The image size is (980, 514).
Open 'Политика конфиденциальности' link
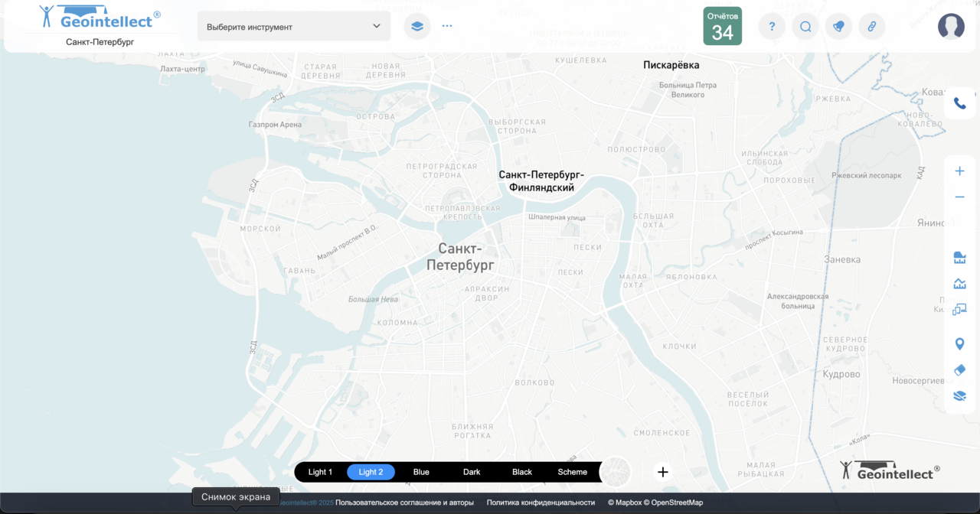[x=541, y=503]
